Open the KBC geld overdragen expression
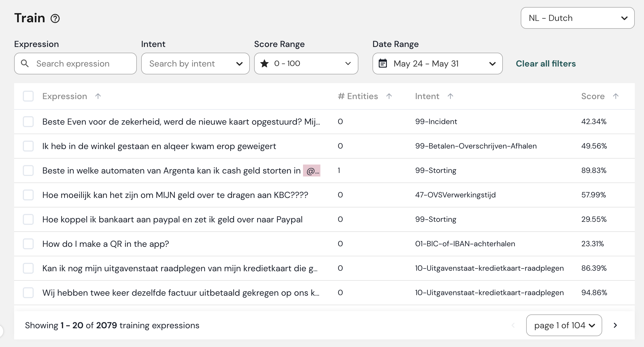This screenshot has height=347, width=644. 175,195
